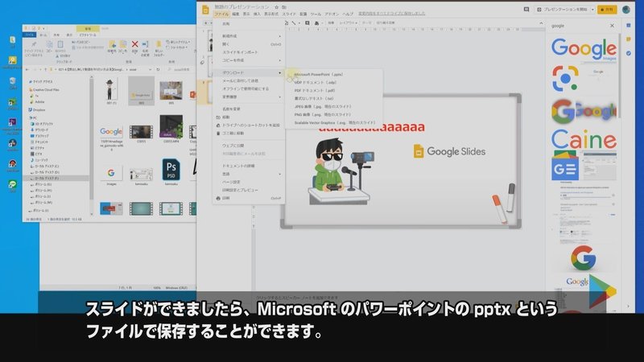Click the yellow 共有 share button

(x=607, y=10)
